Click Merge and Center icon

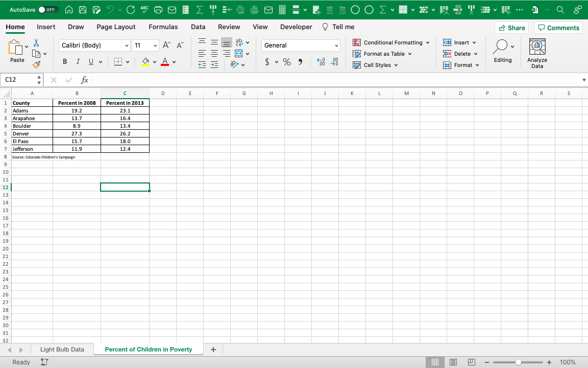[238, 54]
